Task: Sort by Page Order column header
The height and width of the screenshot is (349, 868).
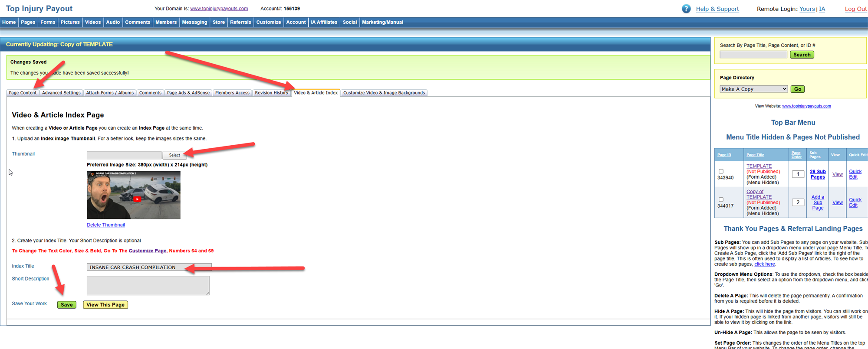Action: [x=796, y=155]
